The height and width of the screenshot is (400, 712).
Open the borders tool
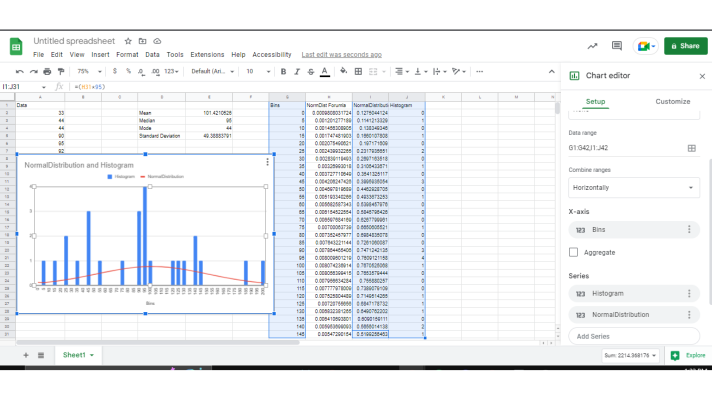[x=358, y=71]
